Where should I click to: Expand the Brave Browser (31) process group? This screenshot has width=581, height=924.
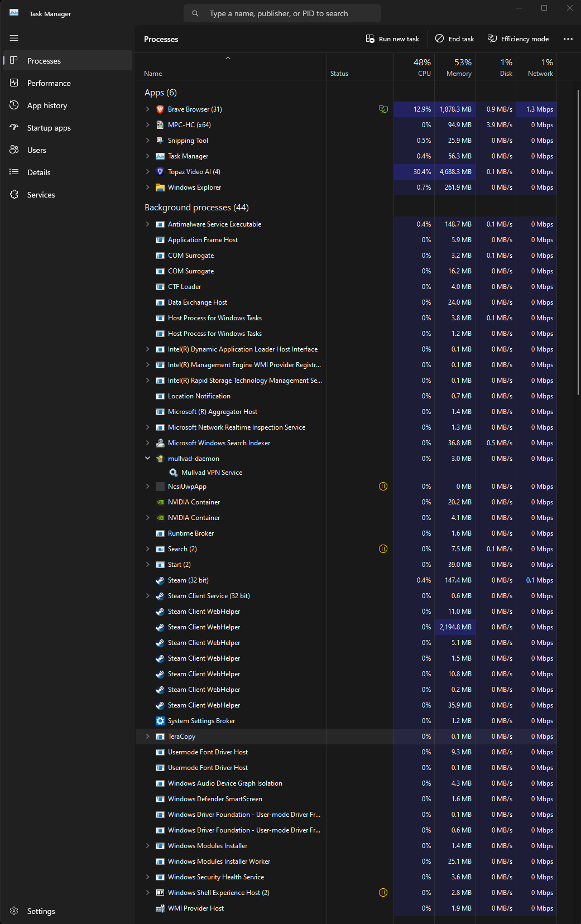pos(147,109)
